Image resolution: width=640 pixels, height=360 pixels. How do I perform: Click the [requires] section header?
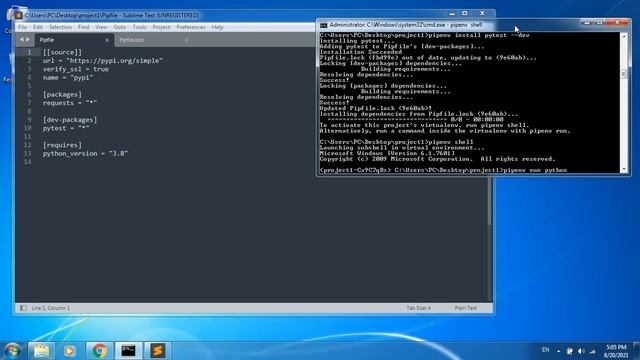coord(62,145)
